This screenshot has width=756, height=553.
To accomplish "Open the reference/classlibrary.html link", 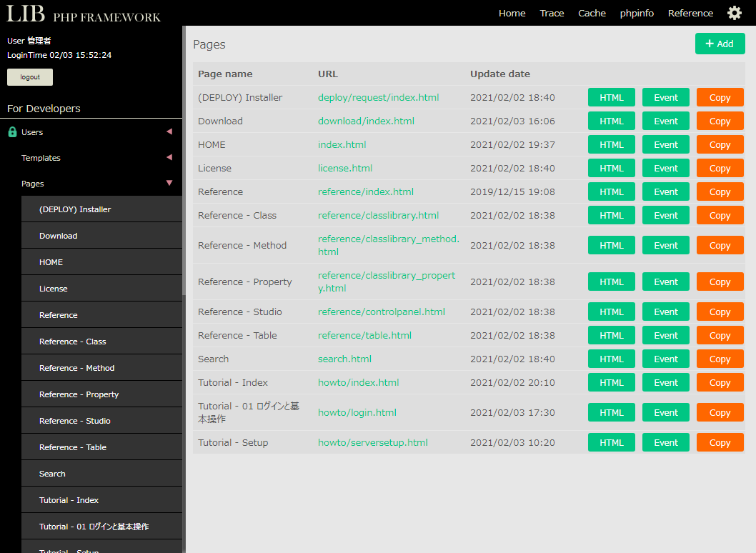I will 378,215.
